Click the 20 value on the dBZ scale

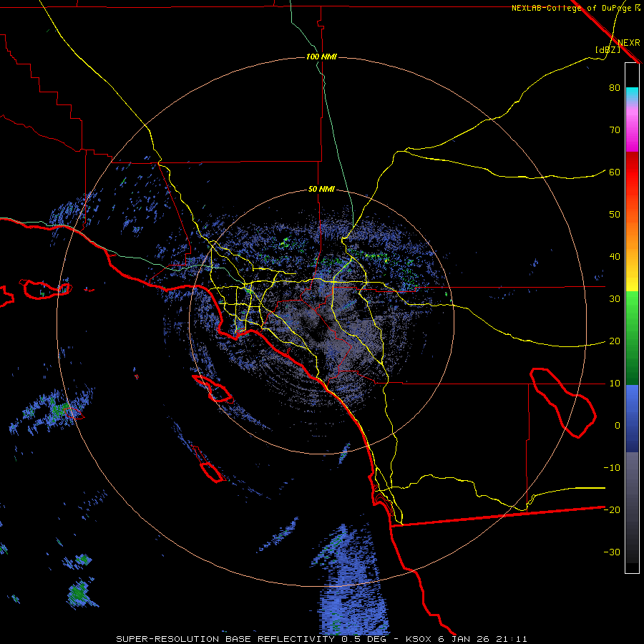[x=615, y=341]
